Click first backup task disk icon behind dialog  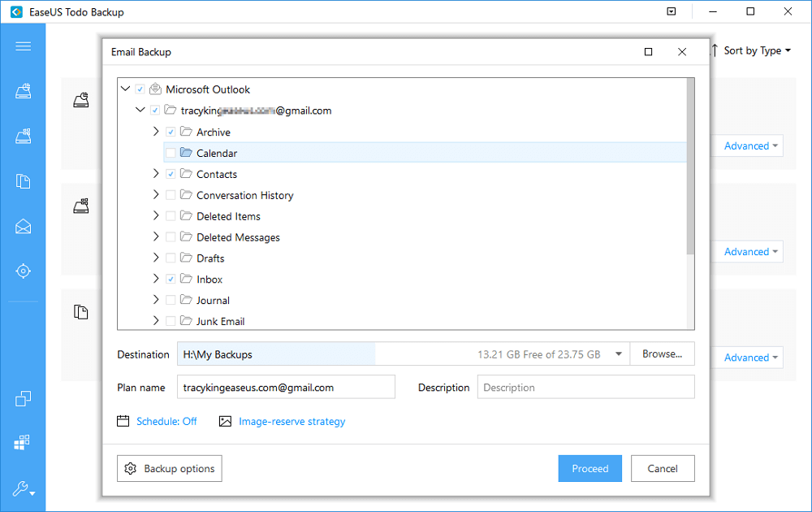coord(80,99)
